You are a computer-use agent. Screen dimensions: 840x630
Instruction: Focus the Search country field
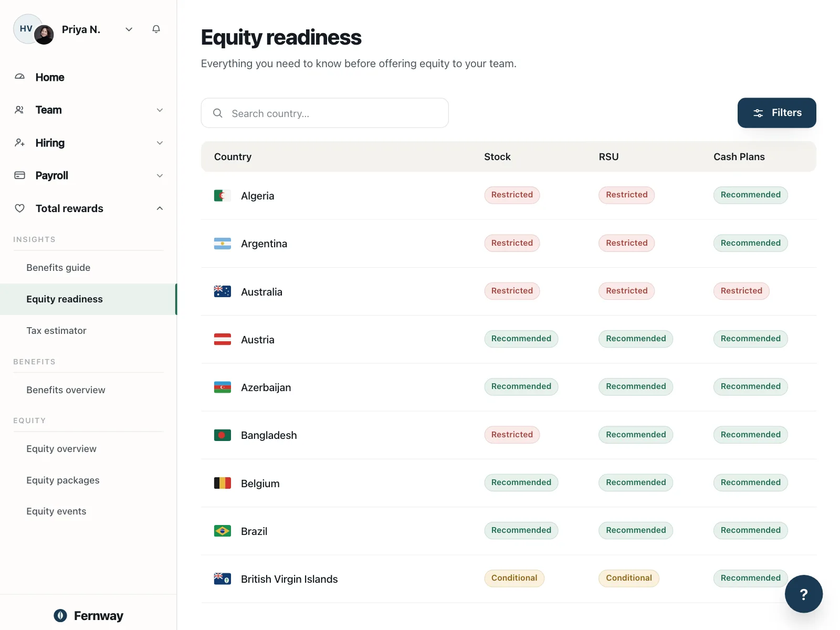coord(324,113)
